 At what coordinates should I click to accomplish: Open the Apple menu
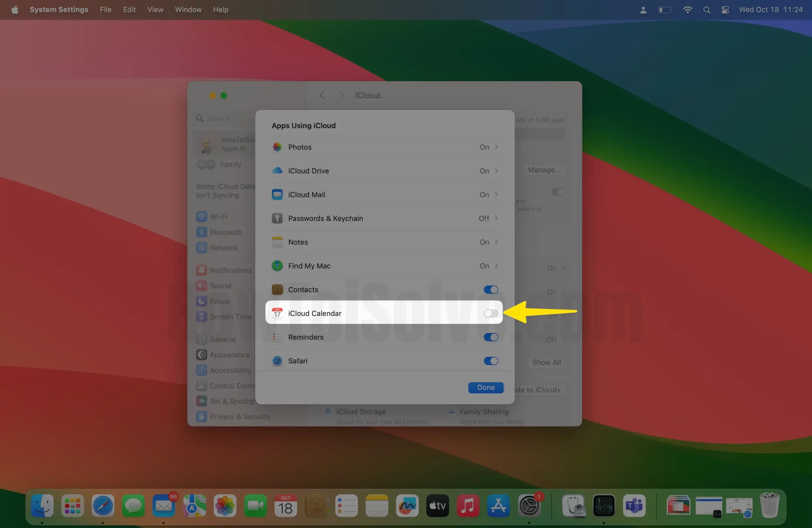click(x=15, y=10)
